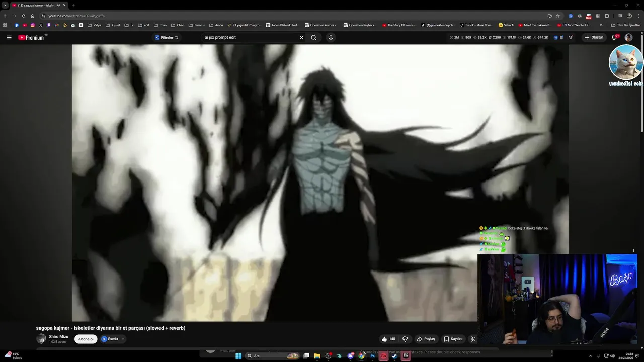Click the taskbar Ara search box
Viewport: 644px width, 362px height.
click(272, 356)
